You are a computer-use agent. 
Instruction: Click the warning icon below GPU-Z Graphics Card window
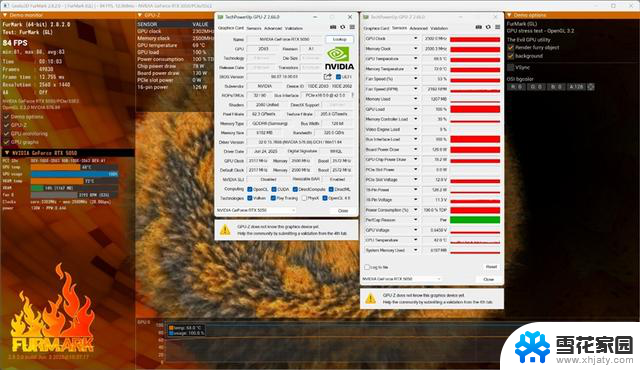225,230
